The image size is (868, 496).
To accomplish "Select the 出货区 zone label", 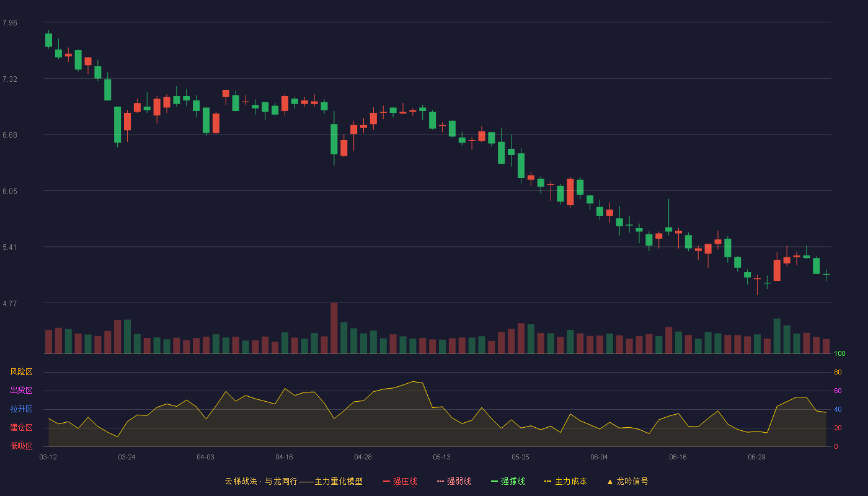I will pyautogui.click(x=21, y=391).
